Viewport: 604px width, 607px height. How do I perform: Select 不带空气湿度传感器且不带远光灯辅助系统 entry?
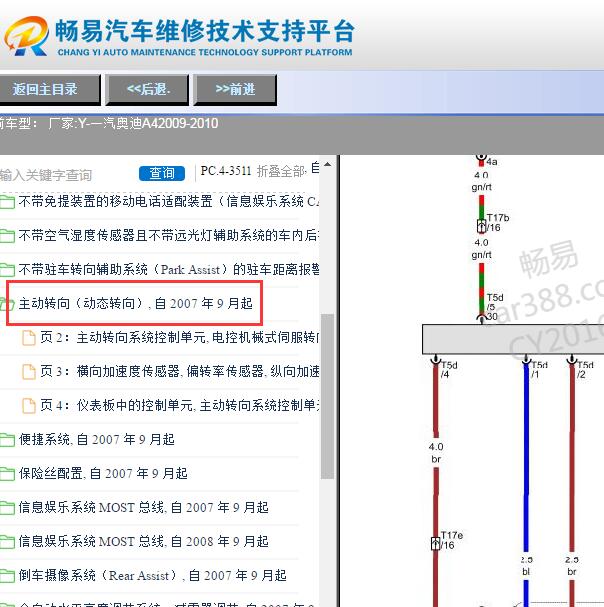[x=169, y=235]
